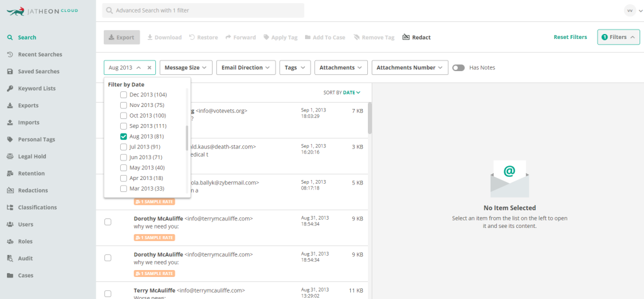Click the 1 Sample Rate tag under zybermail email
The height and width of the screenshot is (299, 644).
[155, 202]
